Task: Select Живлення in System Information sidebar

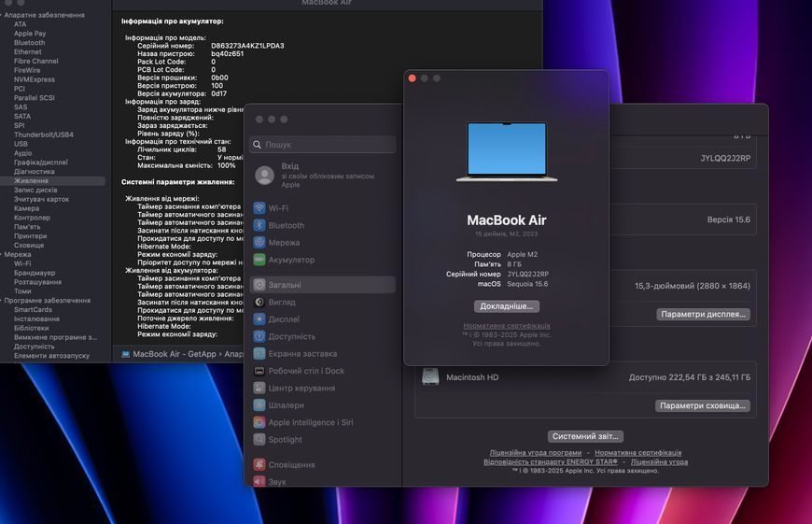Action: click(x=31, y=181)
